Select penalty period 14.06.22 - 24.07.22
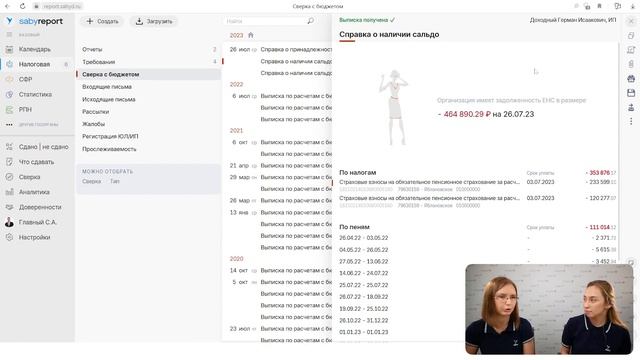Screen dimensions: 640x360 [364, 273]
